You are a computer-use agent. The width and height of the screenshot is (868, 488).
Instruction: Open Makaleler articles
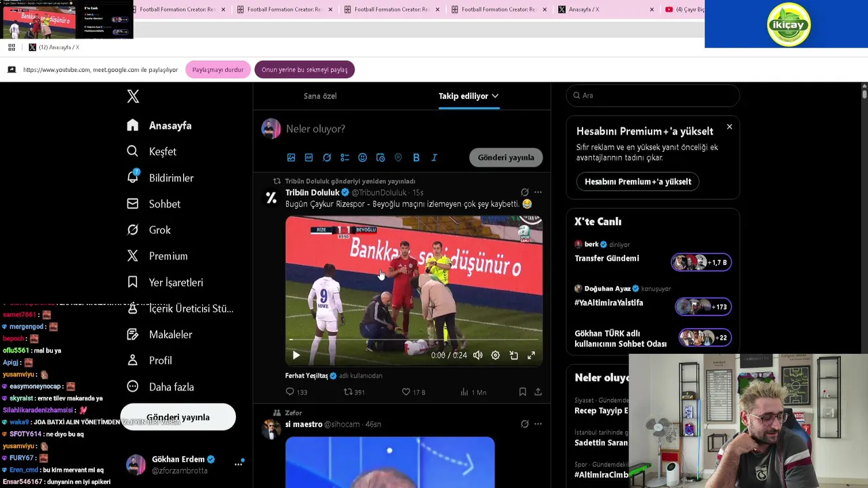[x=160, y=334]
